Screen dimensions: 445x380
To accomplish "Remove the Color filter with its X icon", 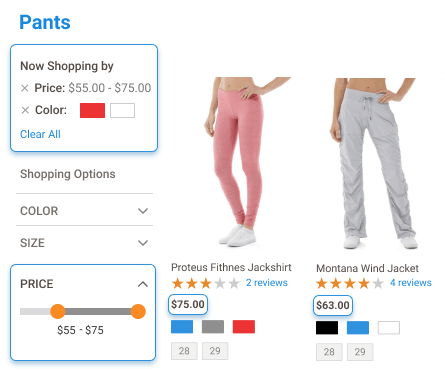I will [x=25, y=110].
